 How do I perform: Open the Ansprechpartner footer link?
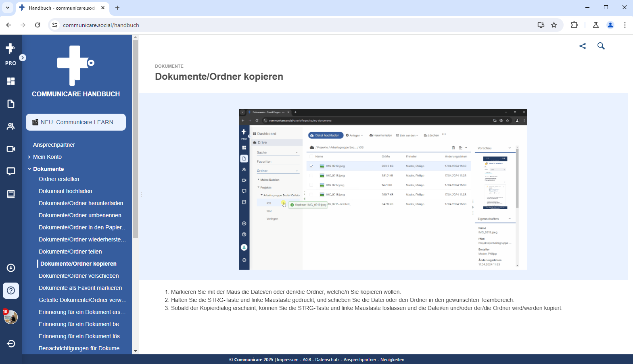click(x=360, y=360)
